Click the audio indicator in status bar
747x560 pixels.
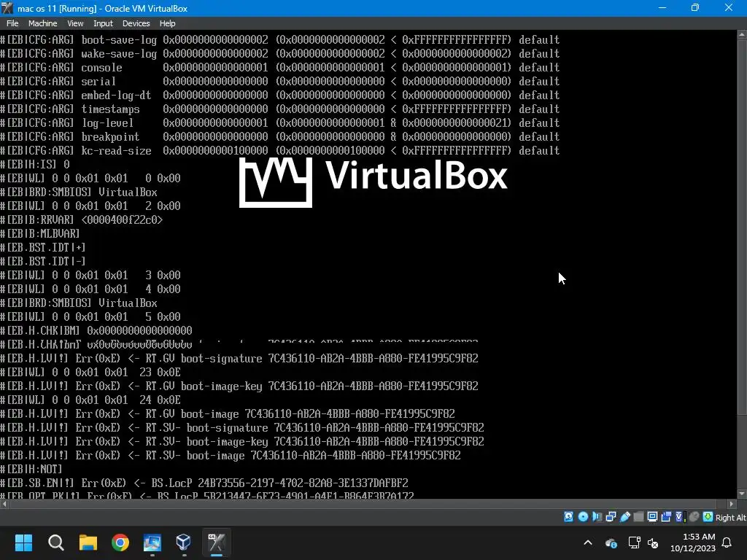[597, 517]
